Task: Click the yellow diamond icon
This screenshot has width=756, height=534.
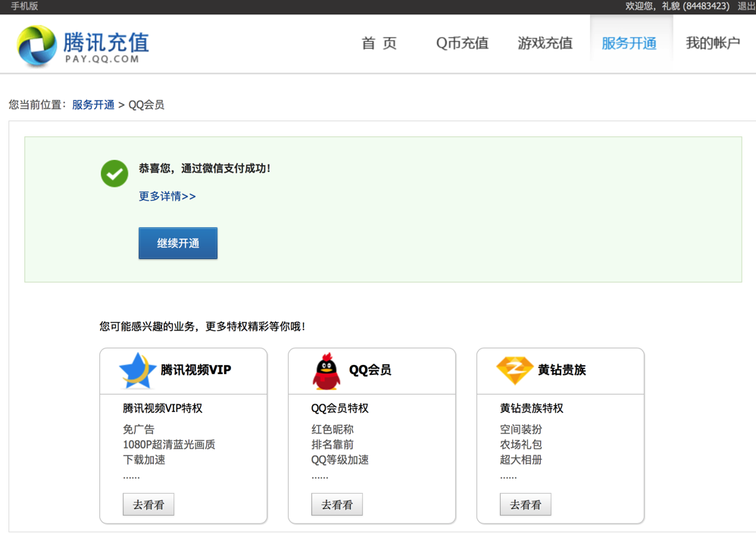Action: (x=514, y=370)
